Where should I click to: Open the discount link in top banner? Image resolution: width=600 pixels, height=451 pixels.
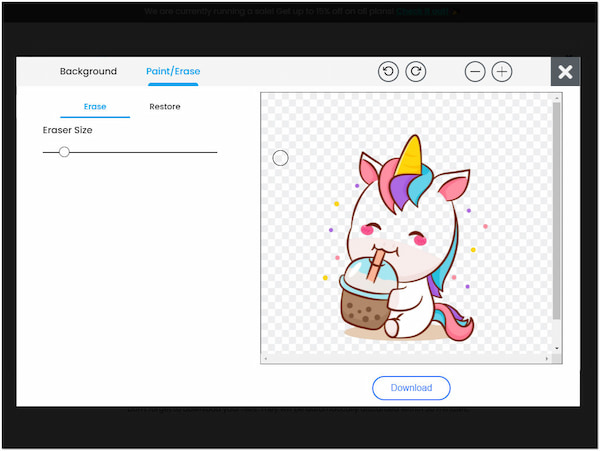point(421,12)
